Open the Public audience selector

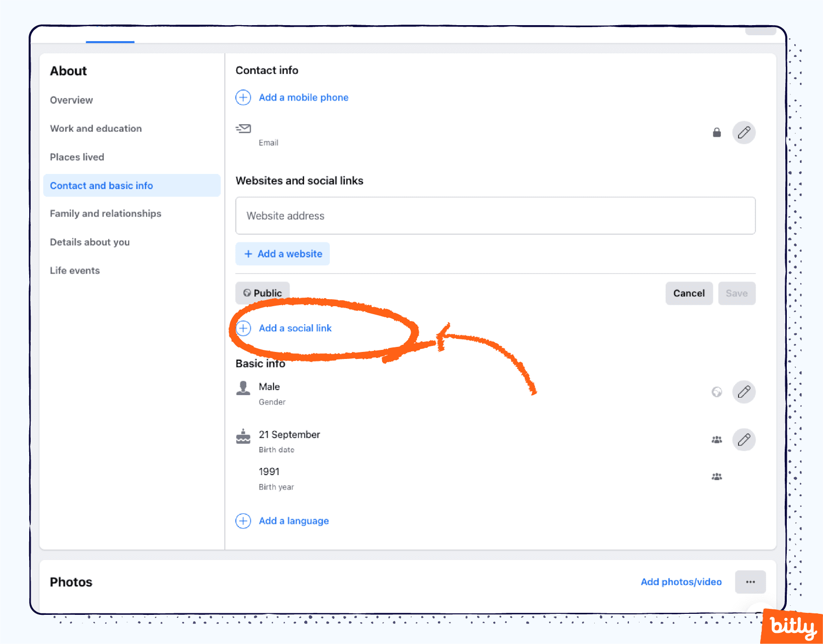click(x=262, y=293)
